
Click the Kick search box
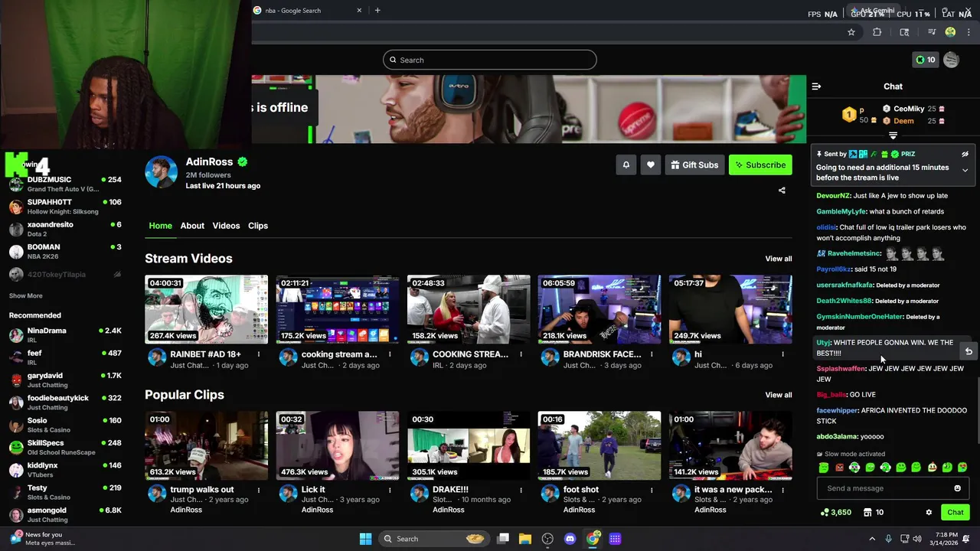click(490, 60)
